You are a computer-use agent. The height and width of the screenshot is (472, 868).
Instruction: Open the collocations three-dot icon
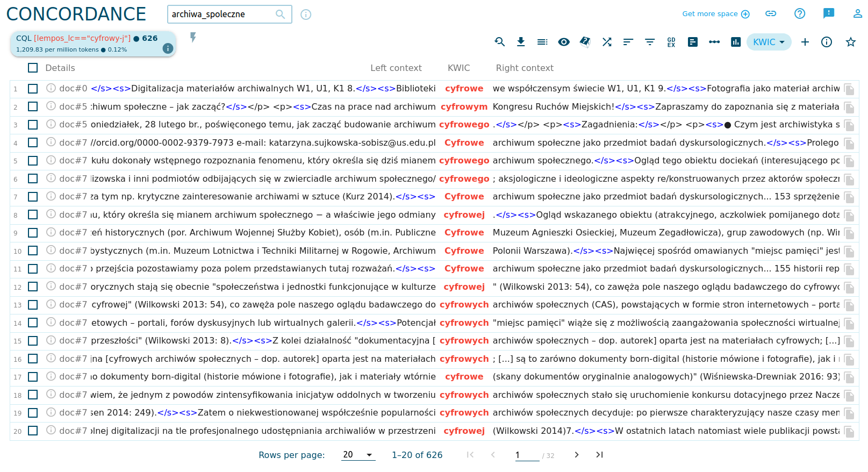(714, 42)
